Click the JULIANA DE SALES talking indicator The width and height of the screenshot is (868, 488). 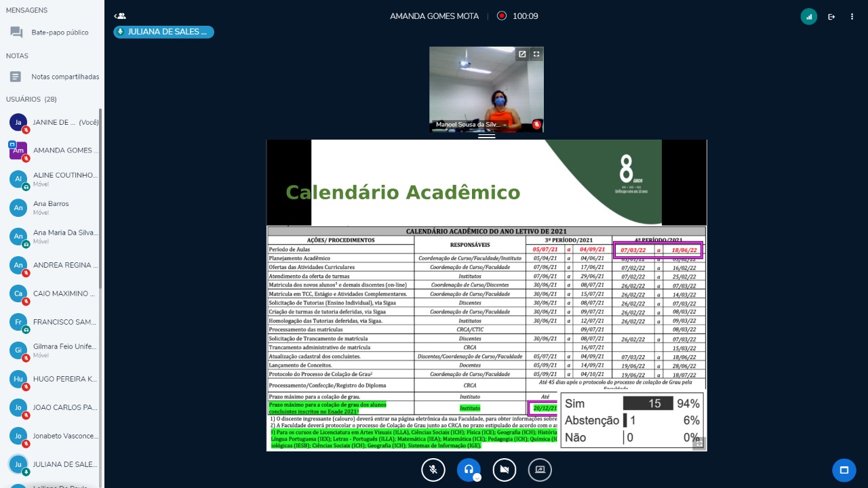click(x=163, y=32)
